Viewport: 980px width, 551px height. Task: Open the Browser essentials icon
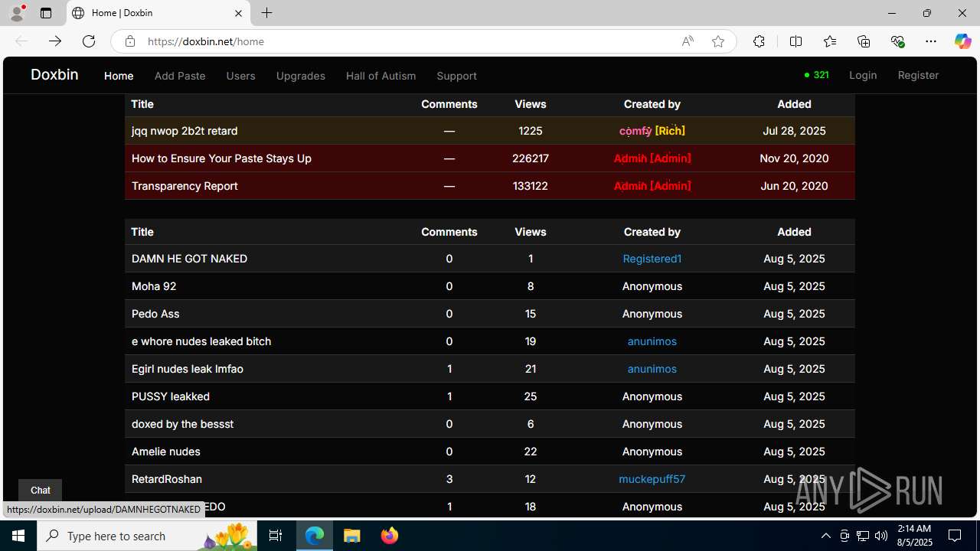coord(897,41)
